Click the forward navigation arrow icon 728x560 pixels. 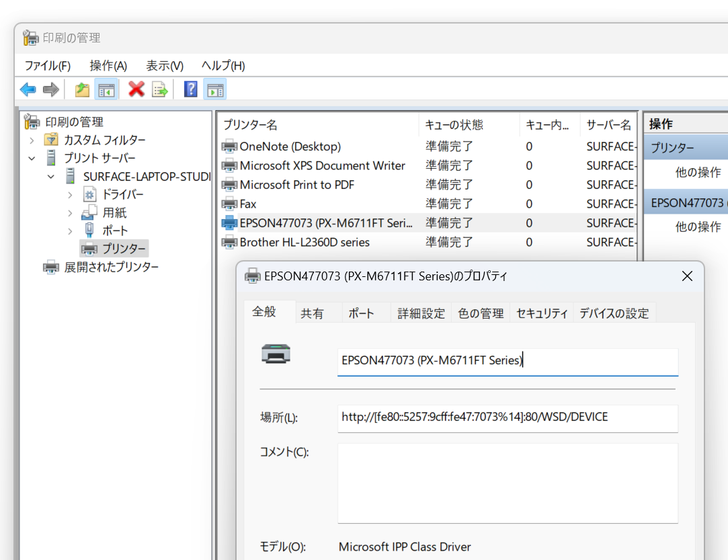[52, 89]
